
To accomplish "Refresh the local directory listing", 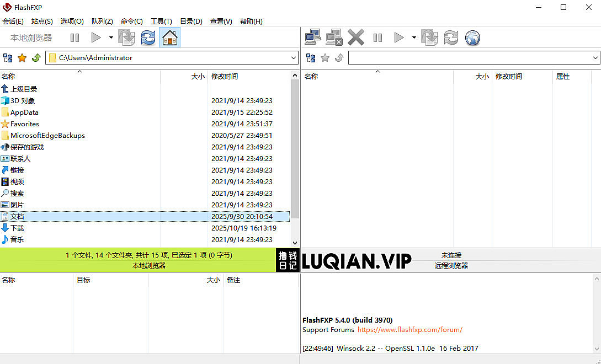I will point(147,38).
